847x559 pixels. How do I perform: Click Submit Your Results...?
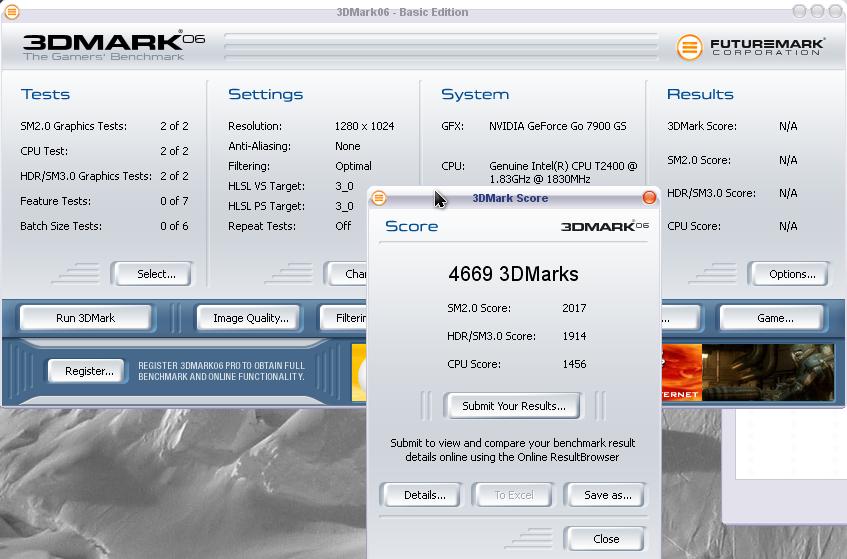coord(513,406)
